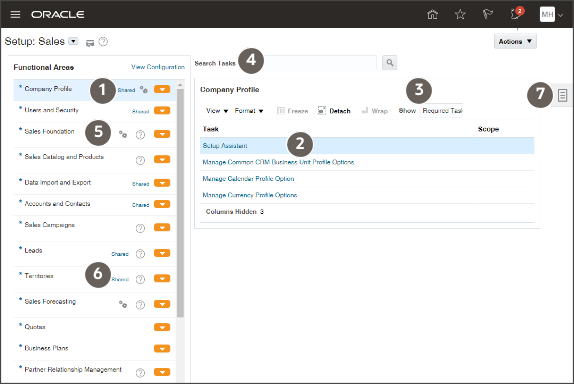This screenshot has height=384, width=574.
Task: Open Manage Calendar Profile Option link
Action: [x=248, y=178]
